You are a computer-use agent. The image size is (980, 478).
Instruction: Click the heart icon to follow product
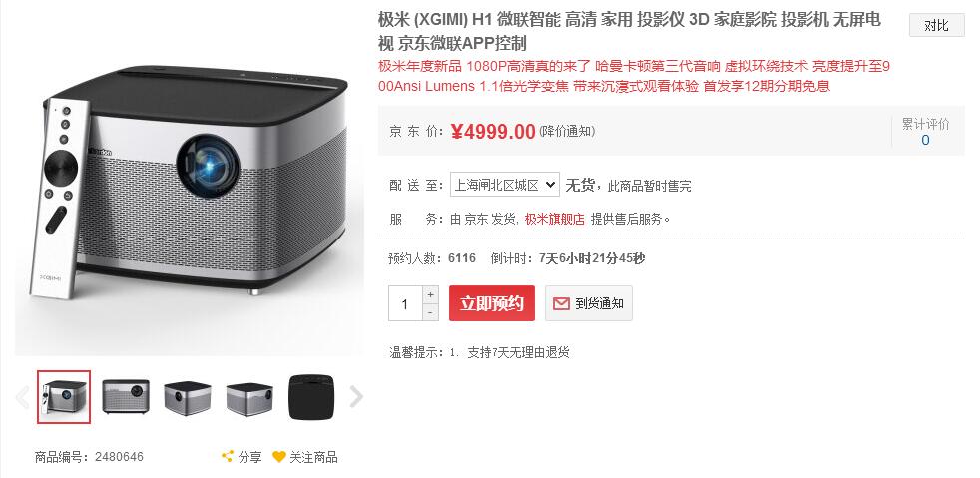(279, 457)
